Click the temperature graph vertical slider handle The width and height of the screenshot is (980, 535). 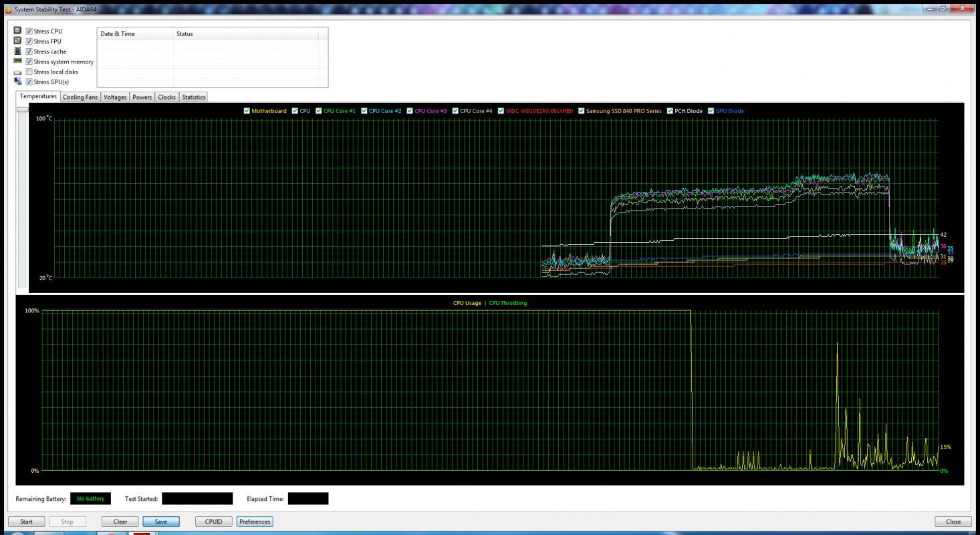pyautogui.click(x=22, y=109)
